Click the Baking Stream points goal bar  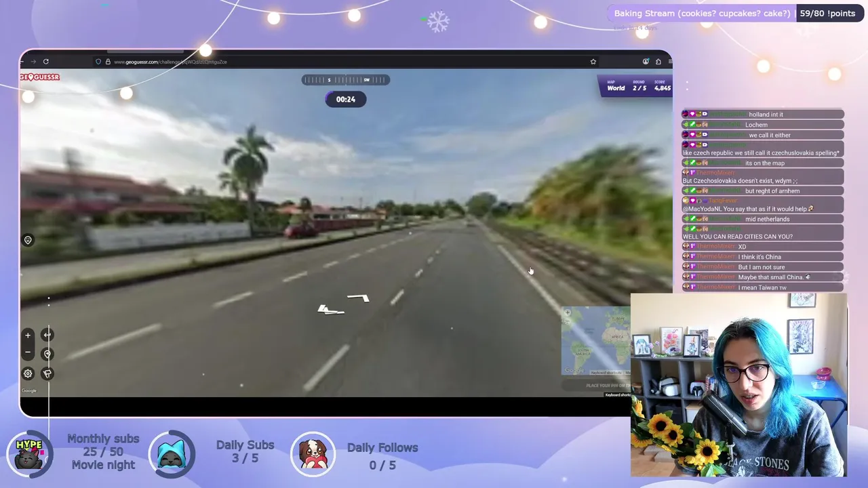[736, 14]
